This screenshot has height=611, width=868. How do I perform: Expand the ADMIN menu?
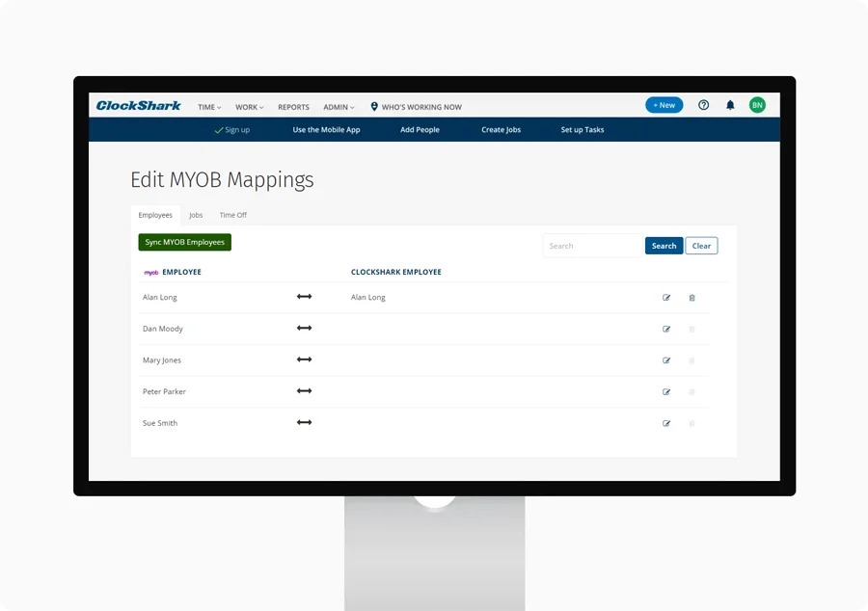pyautogui.click(x=339, y=107)
